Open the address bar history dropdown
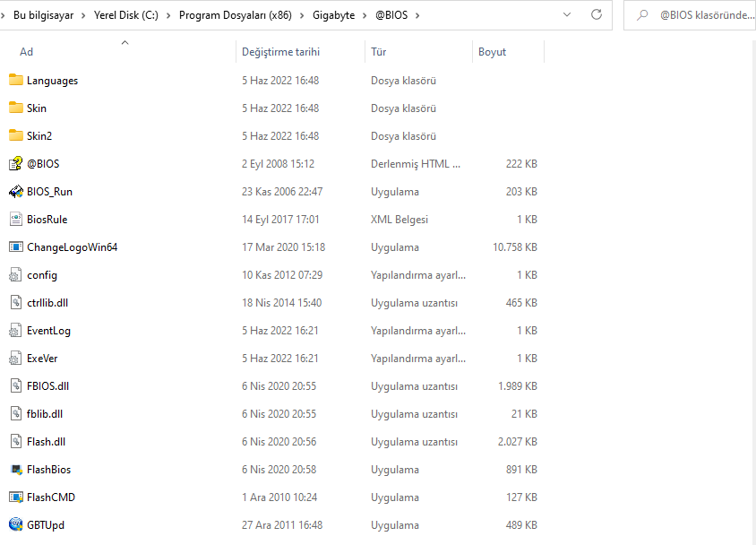Image resolution: width=756 pixels, height=545 pixels. coord(567,15)
